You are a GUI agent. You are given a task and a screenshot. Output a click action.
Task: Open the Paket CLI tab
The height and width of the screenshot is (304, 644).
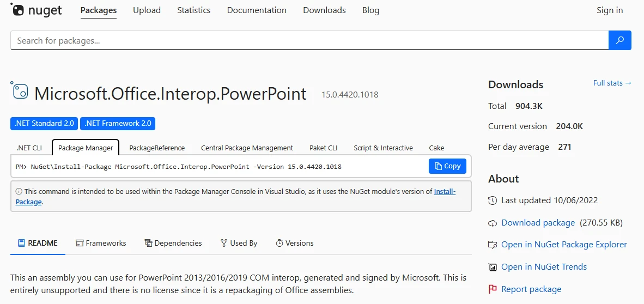click(323, 148)
